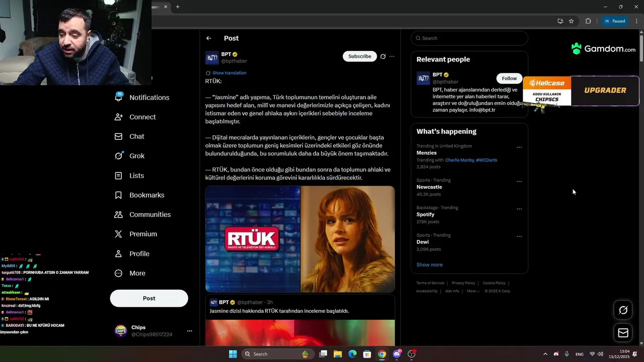Open the Profile person icon
The height and width of the screenshot is (362, 644).
click(x=119, y=253)
